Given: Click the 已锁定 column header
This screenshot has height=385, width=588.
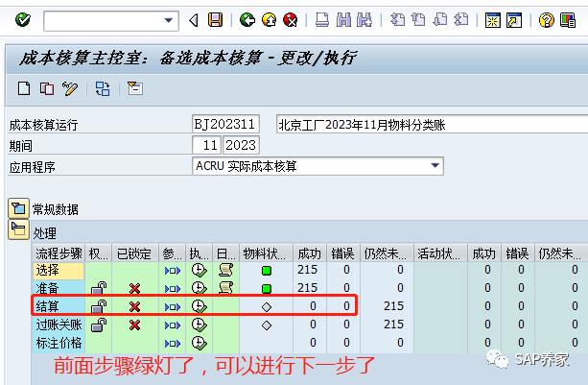Looking at the screenshot, I should pos(135,253).
